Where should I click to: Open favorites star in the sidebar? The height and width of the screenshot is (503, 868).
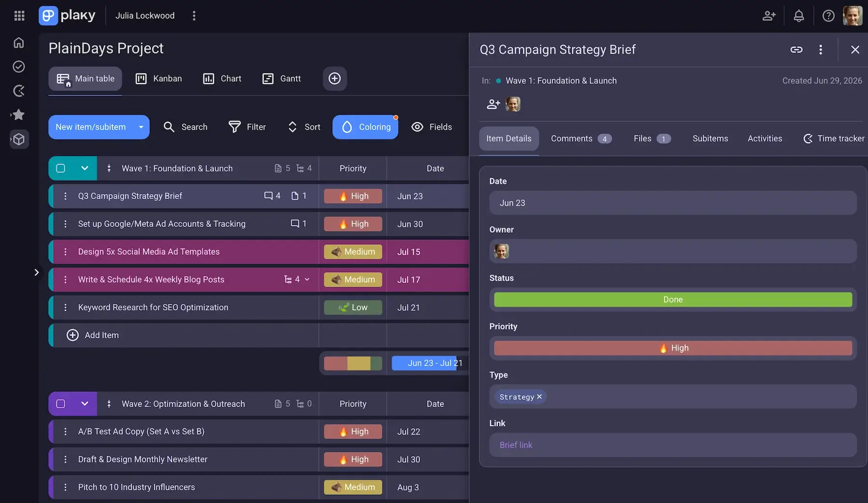click(x=19, y=115)
